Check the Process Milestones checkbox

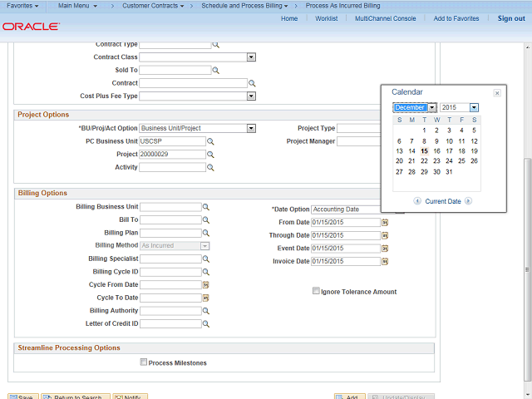pyautogui.click(x=144, y=362)
